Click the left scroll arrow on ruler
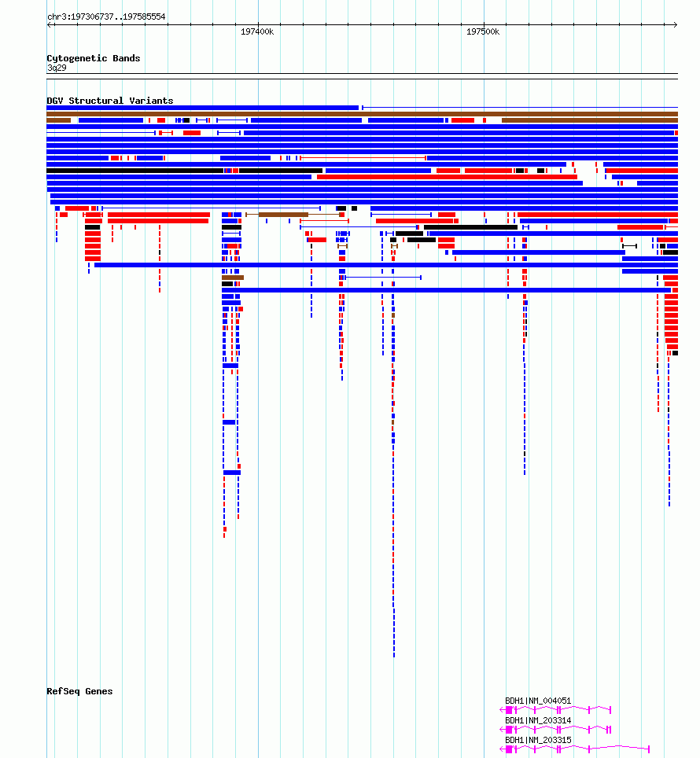 49,24
